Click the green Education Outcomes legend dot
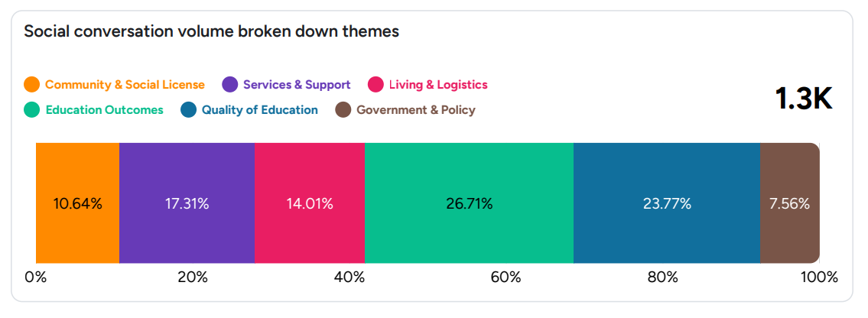Viewport: 868px width, 318px height. pos(32,110)
